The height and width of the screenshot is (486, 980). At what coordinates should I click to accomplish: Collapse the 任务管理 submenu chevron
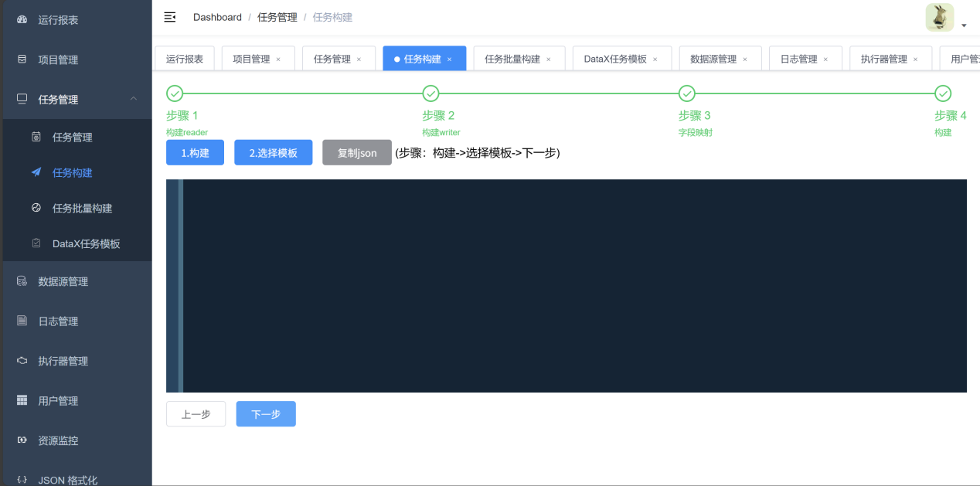pos(134,99)
